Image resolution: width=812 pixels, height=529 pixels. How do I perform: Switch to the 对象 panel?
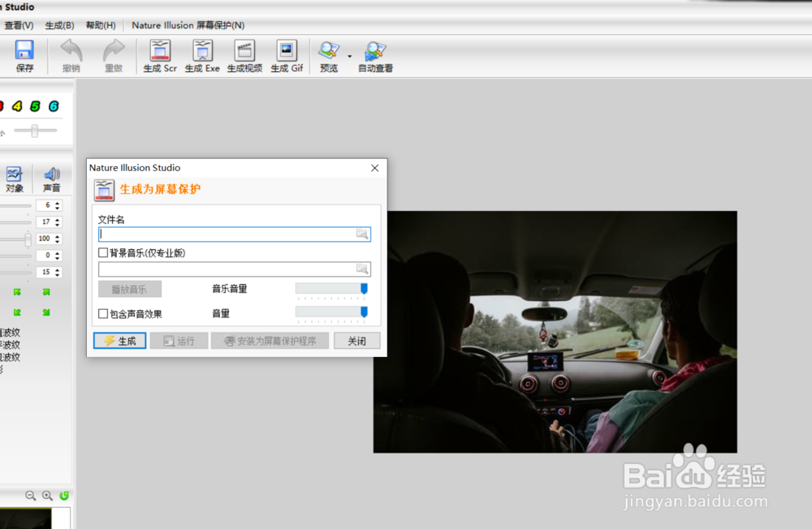click(x=15, y=179)
